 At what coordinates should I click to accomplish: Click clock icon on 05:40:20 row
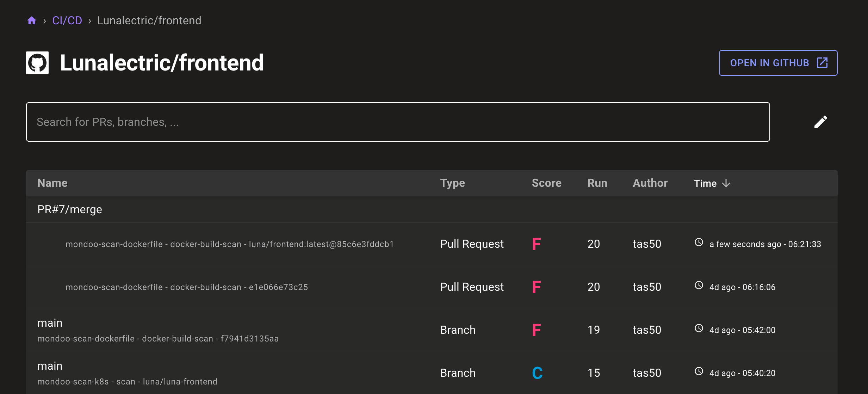(x=699, y=371)
